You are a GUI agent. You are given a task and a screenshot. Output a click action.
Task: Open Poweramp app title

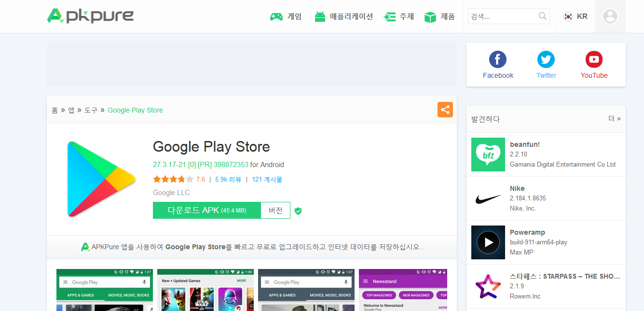coord(528,232)
